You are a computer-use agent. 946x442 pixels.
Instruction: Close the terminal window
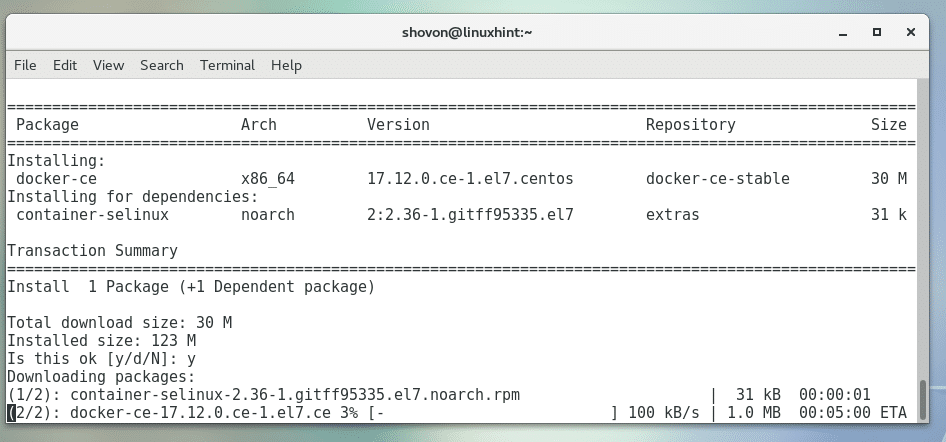911,32
